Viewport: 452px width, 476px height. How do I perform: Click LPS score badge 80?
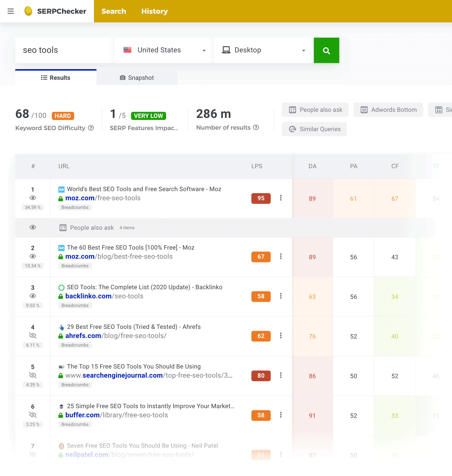point(261,376)
